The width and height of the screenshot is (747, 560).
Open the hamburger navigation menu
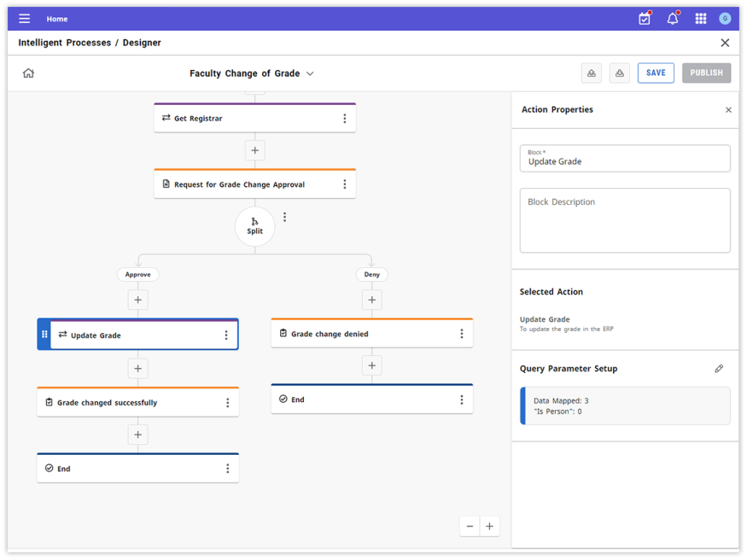coord(24,19)
